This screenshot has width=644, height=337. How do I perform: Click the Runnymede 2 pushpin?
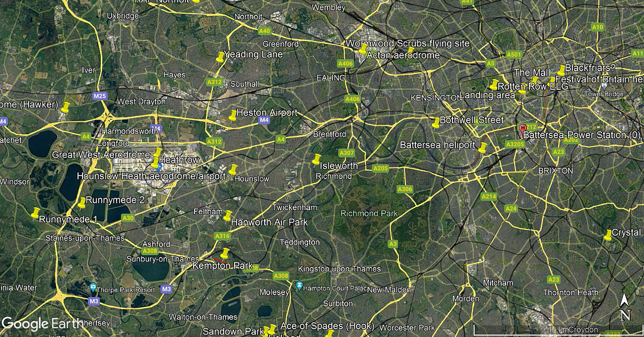[81, 203]
